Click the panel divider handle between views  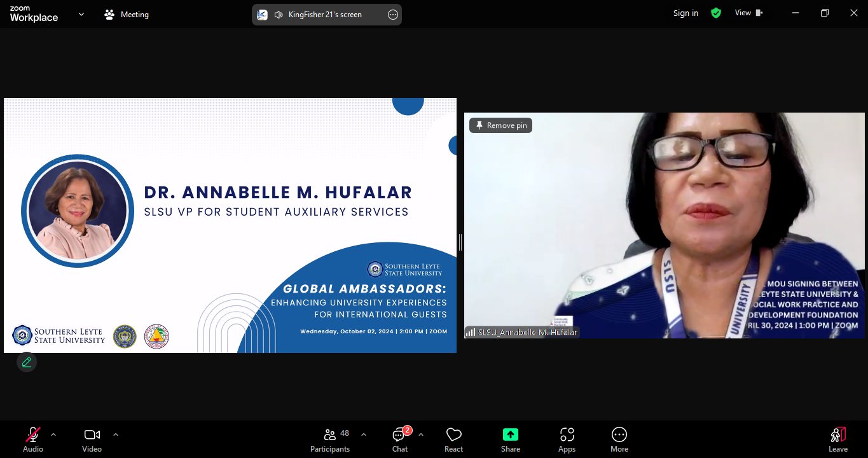460,242
